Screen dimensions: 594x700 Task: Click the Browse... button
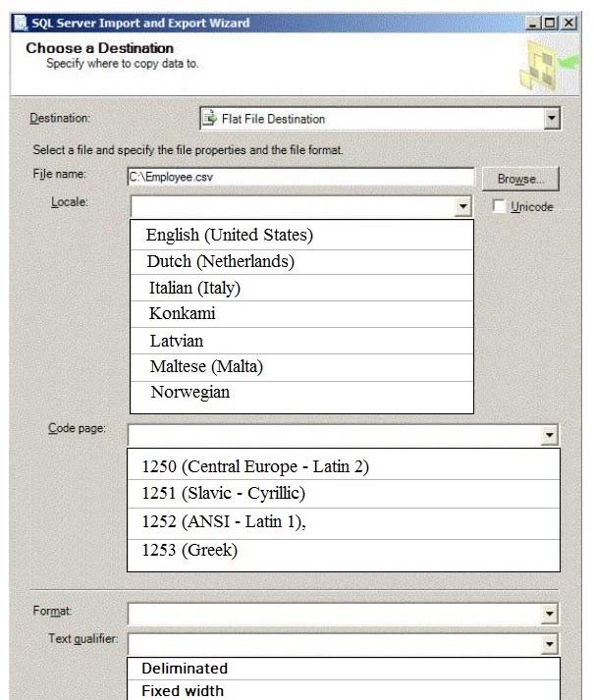coord(520,179)
